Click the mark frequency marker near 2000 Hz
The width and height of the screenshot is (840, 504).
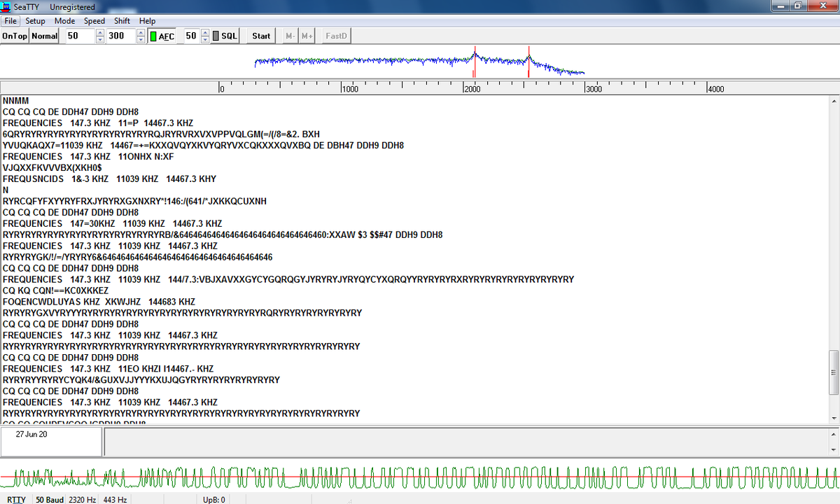tap(474, 62)
